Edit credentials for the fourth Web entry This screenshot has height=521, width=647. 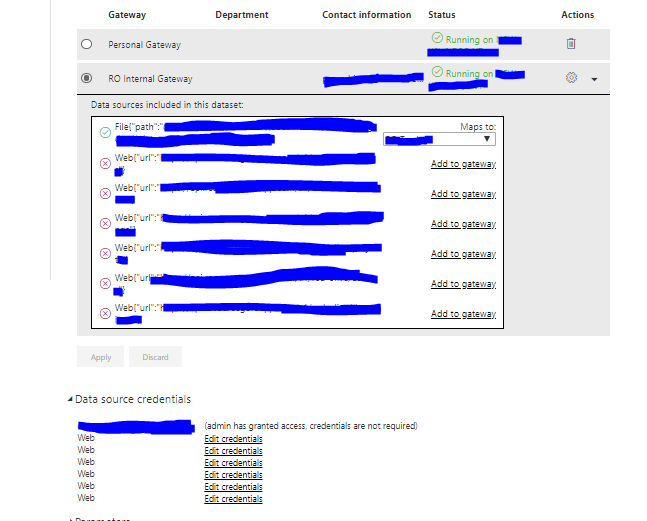233,475
